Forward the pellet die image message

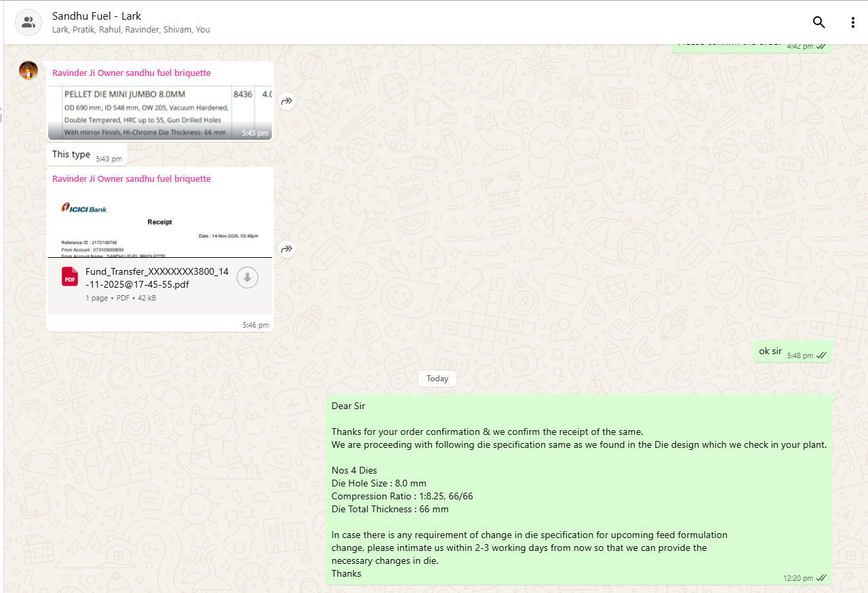click(x=287, y=101)
